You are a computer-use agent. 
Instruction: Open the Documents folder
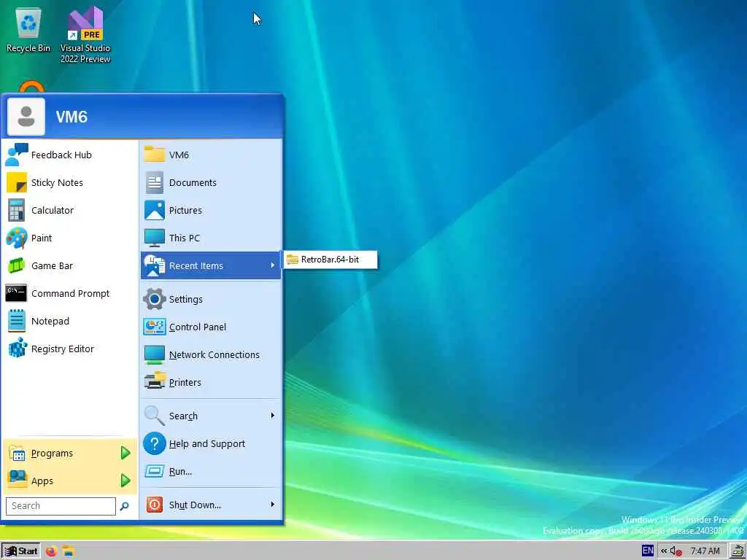211,182
